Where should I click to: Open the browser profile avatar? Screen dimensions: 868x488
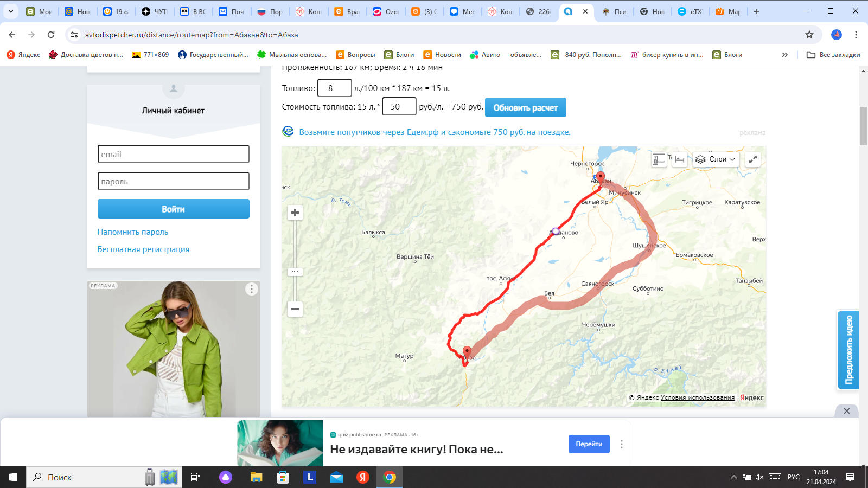(837, 35)
